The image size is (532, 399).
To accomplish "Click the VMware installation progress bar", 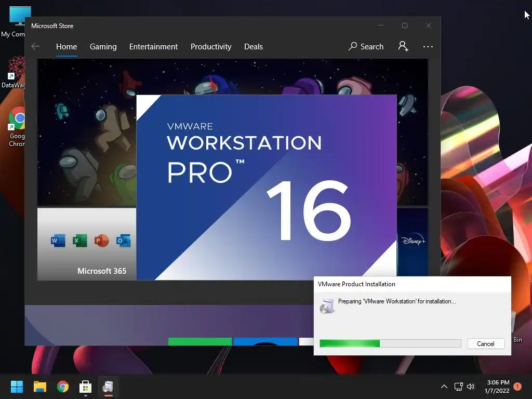I will click(x=390, y=343).
